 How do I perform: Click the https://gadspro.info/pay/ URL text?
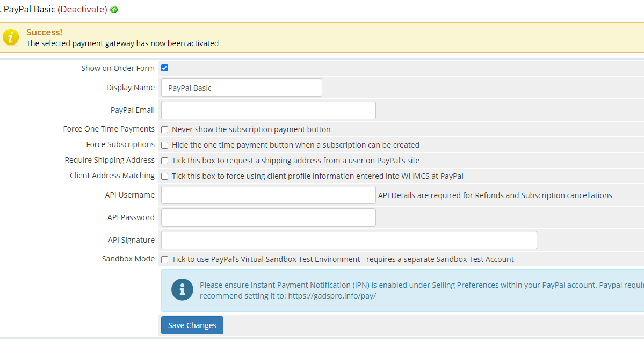332,296
